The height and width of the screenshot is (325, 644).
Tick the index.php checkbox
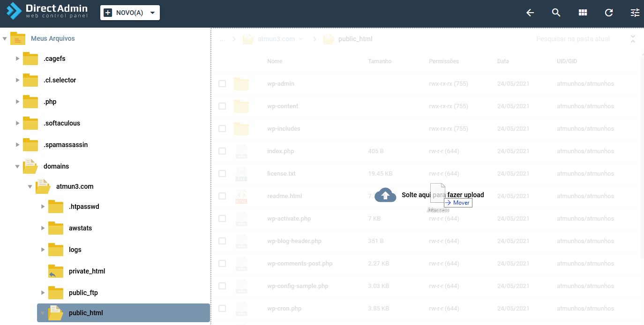[x=222, y=151]
